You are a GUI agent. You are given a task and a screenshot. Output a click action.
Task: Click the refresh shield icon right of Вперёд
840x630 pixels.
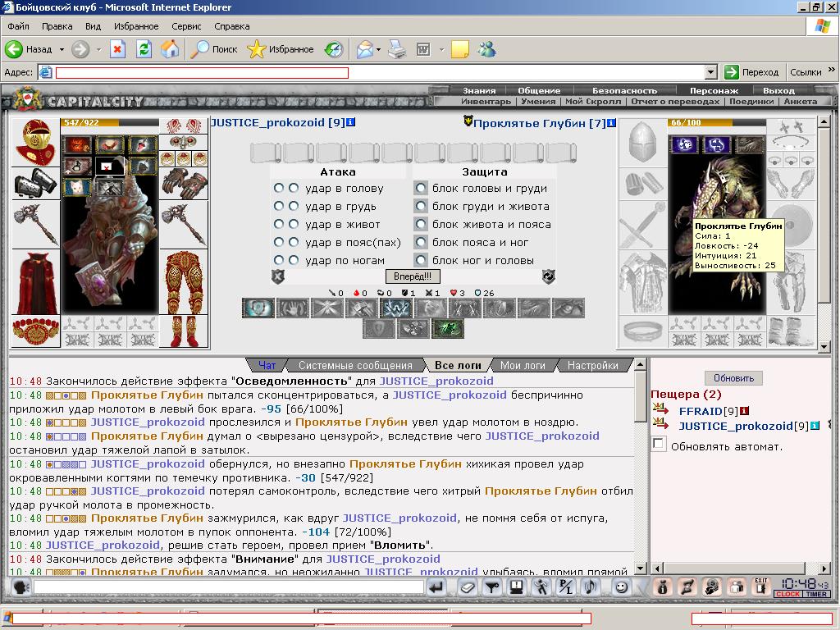pos(549,276)
